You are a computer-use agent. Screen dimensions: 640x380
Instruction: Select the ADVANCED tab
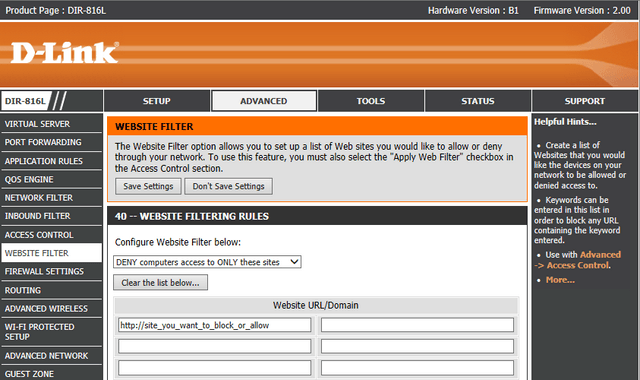pyautogui.click(x=264, y=101)
